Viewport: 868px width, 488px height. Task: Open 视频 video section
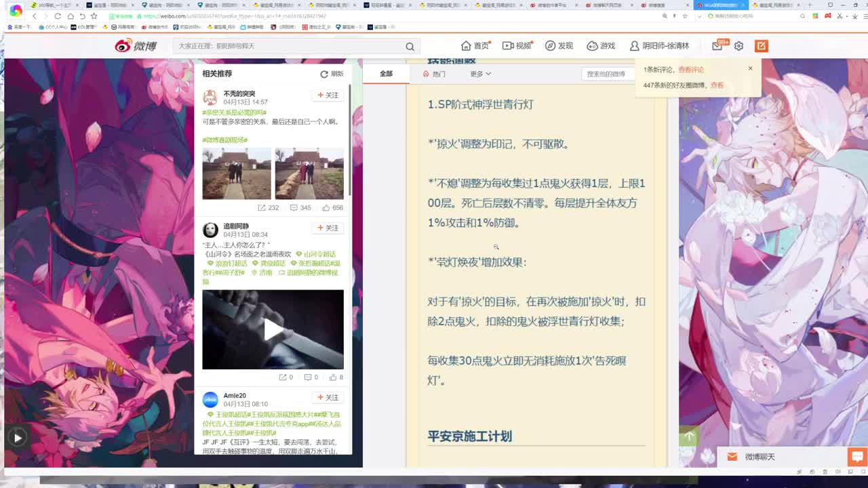click(x=517, y=46)
